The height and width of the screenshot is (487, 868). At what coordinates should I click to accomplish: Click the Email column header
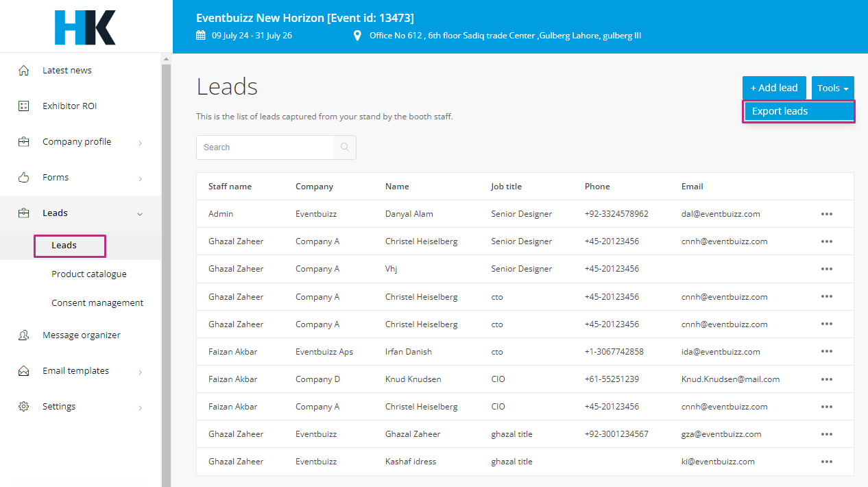click(692, 187)
